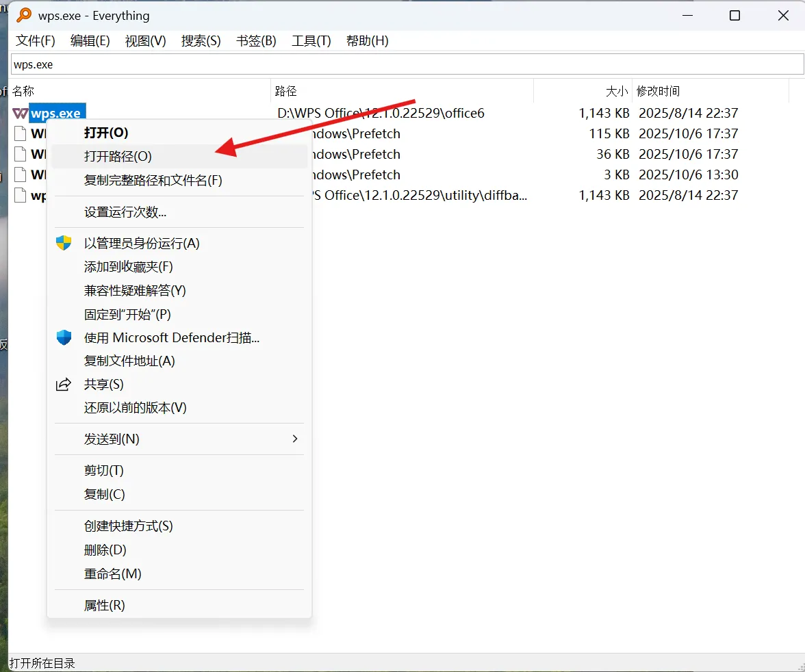This screenshot has height=672, width=805.
Task: Sort by the 修改时间 column header
Action: 711,91
